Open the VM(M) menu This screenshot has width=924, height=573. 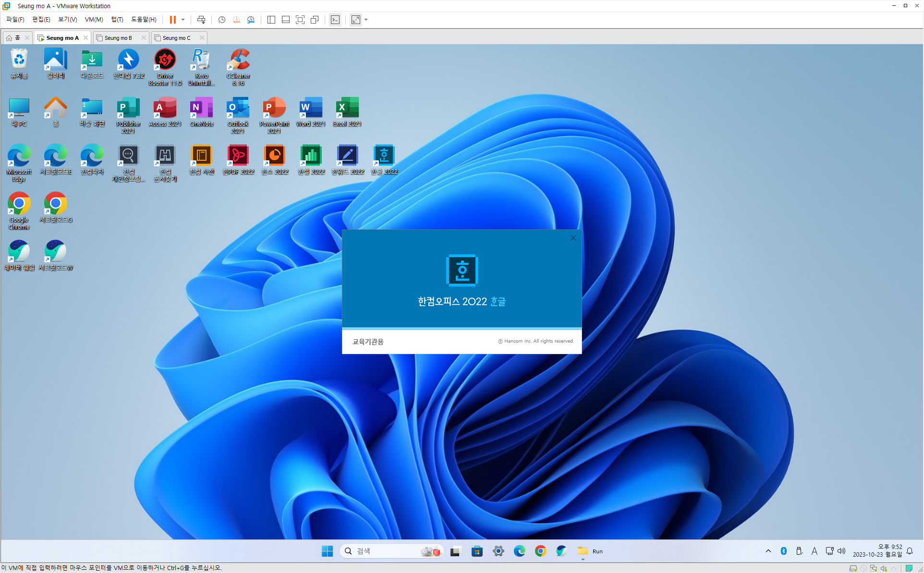click(94, 20)
